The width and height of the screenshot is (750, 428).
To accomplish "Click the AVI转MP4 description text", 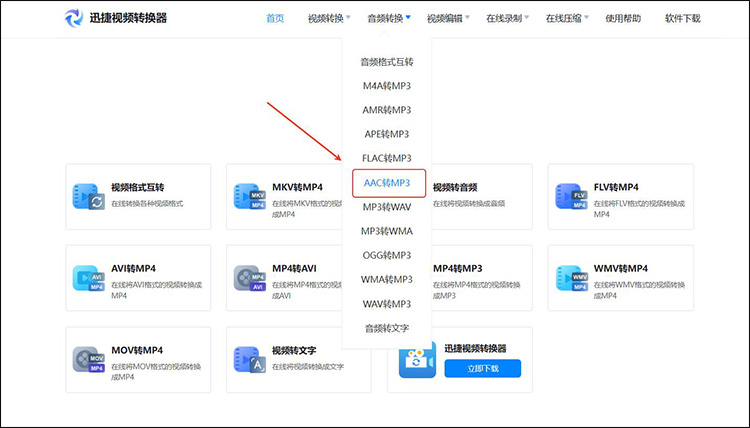I will pyautogui.click(x=157, y=290).
